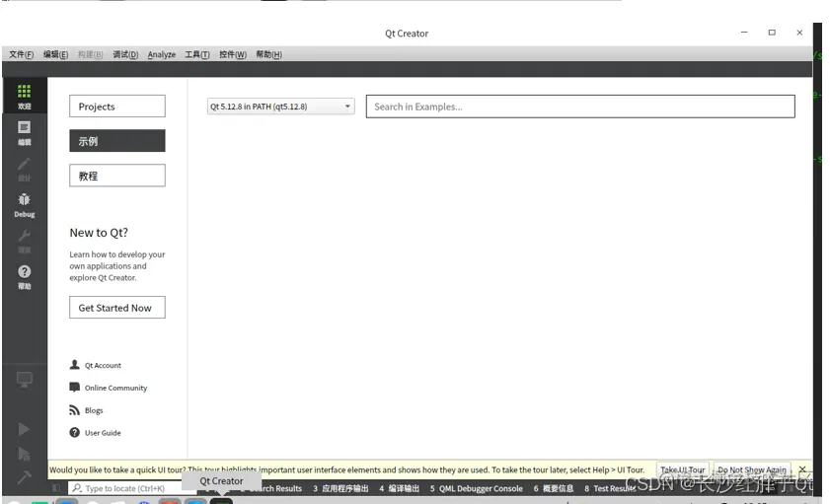Screen dimensions: 830x504
Task: Show the 5 QML Debugger Console pane
Action: 477,488
